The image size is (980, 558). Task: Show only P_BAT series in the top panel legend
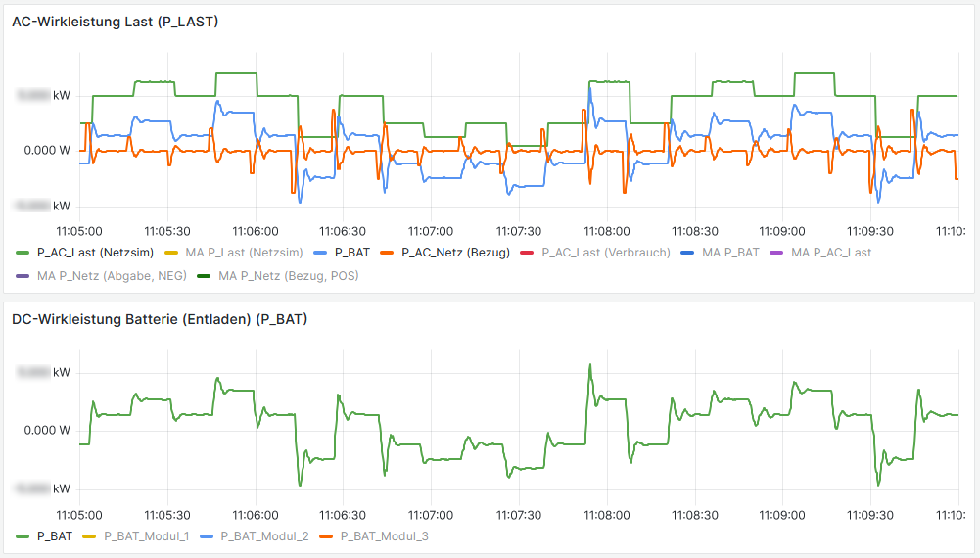tap(351, 253)
